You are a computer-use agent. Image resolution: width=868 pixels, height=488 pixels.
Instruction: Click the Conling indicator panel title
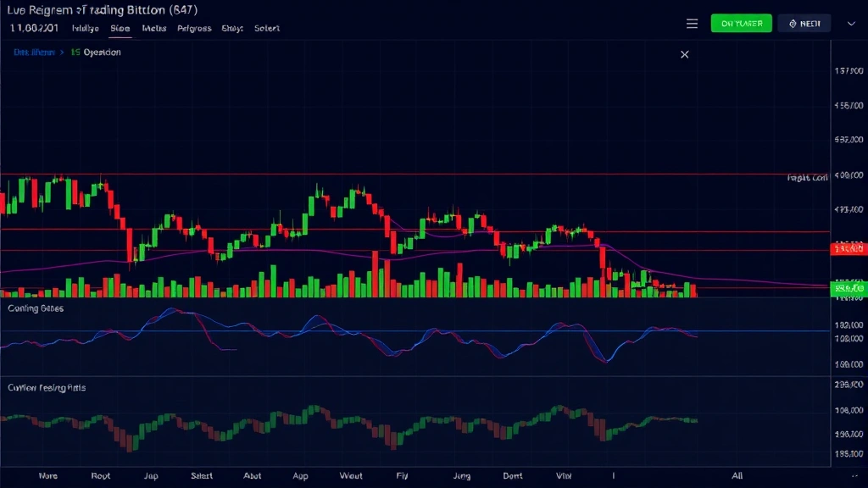(36, 309)
